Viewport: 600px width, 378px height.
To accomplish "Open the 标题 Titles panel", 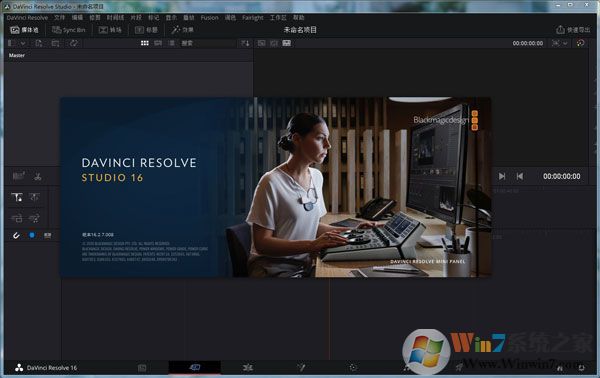I will tap(146, 30).
